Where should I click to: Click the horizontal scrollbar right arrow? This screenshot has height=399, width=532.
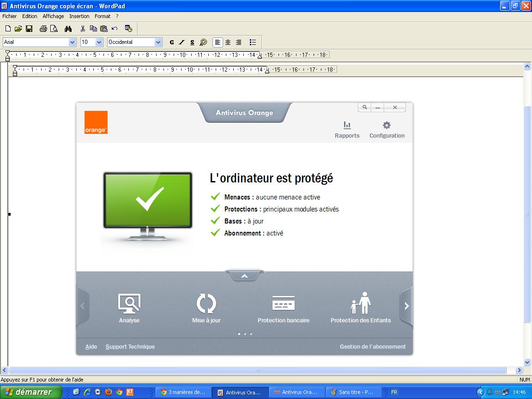(x=519, y=370)
